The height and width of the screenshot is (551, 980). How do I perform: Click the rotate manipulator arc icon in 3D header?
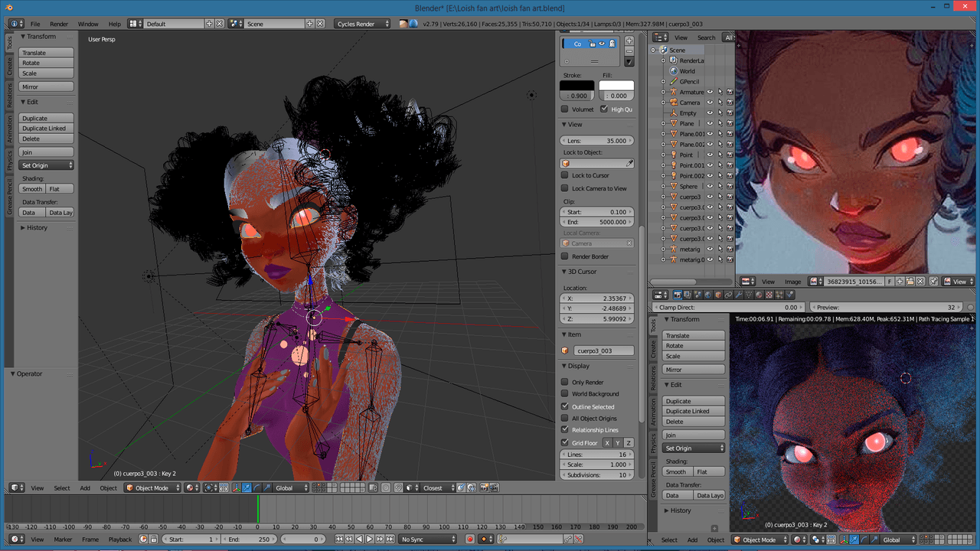click(256, 487)
